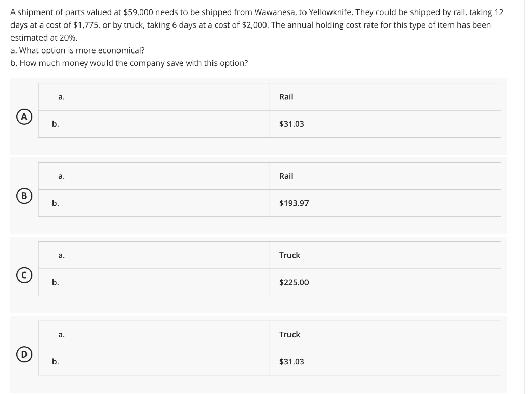Click the Rail answer in option B

(286, 176)
